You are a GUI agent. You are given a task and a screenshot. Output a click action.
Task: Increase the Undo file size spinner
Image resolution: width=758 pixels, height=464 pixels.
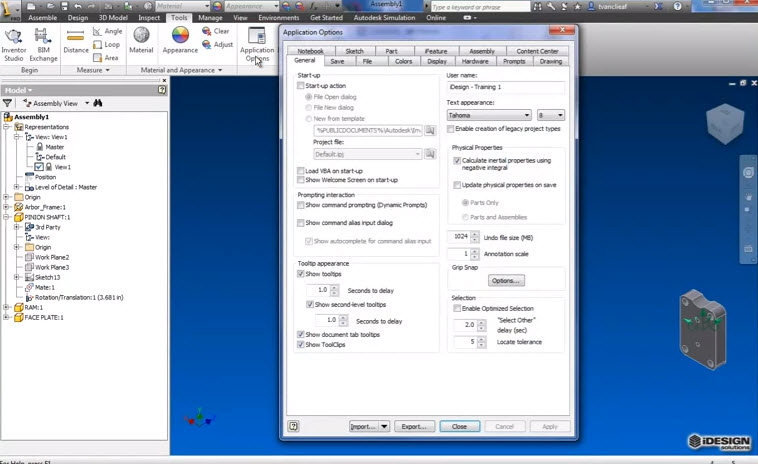tap(475, 234)
